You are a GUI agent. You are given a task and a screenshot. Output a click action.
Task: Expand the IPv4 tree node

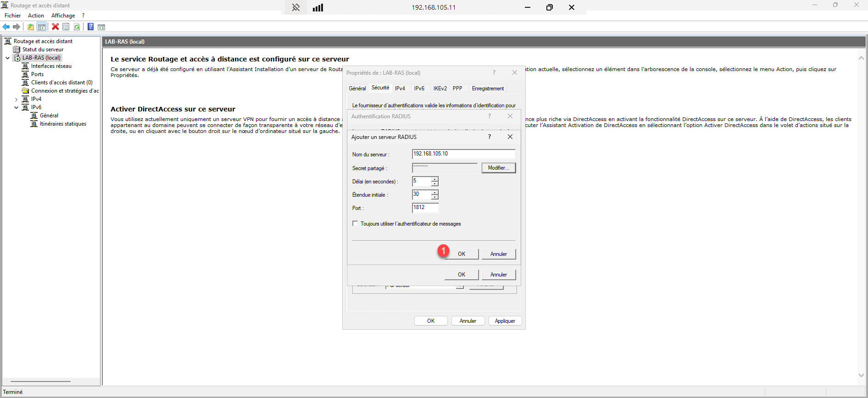click(x=16, y=99)
